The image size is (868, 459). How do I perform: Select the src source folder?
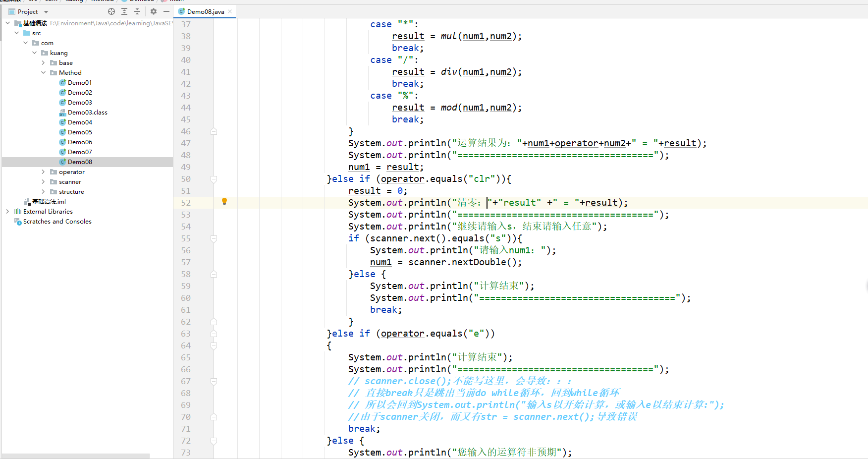(x=36, y=33)
